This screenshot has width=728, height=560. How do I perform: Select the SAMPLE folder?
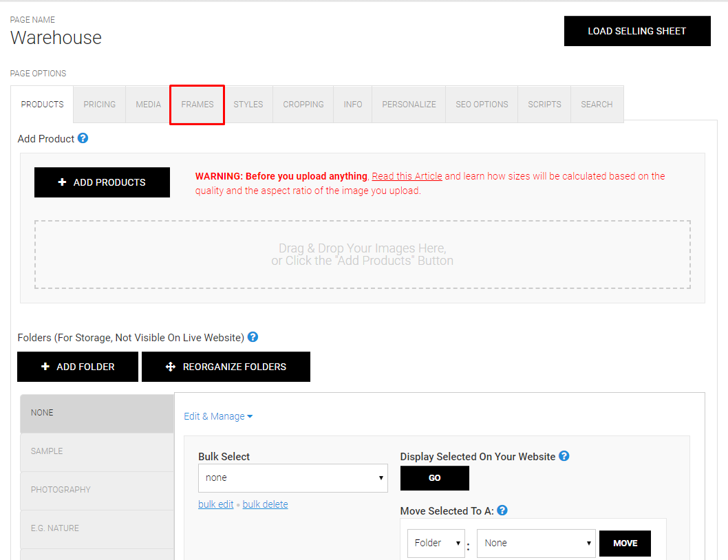97,451
